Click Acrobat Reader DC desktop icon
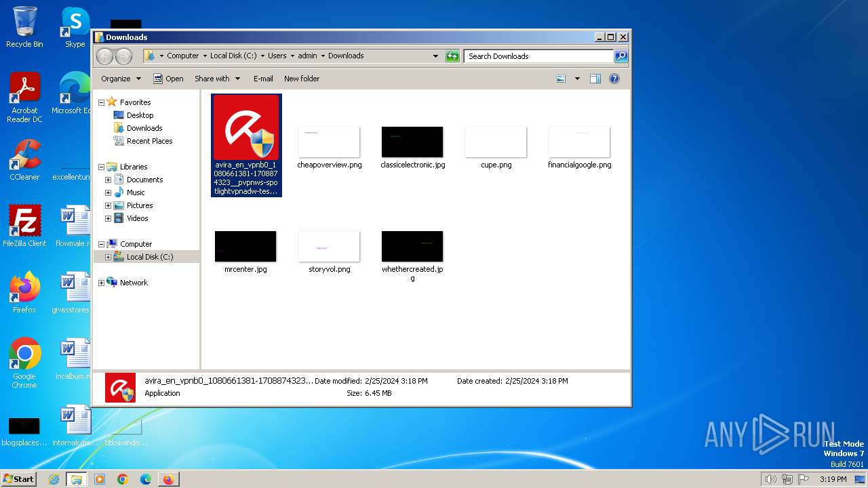This screenshot has height=488, width=868. pos(24,98)
